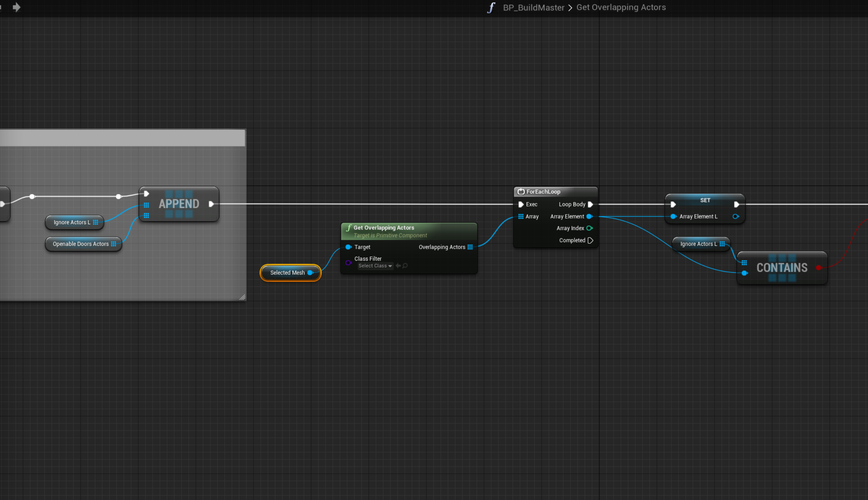Select the Openable Doors Actors variable node

[x=81, y=244]
